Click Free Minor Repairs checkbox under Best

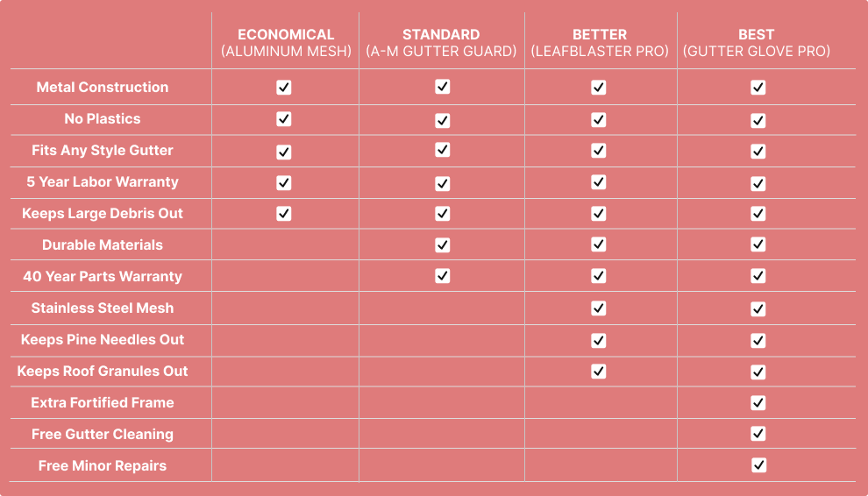click(x=758, y=465)
